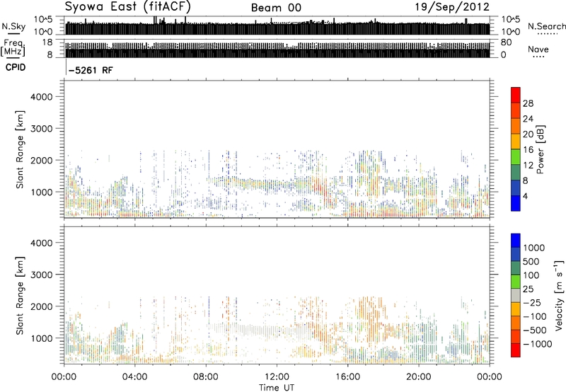Click the frequency bar chart panel

pos(277,49)
